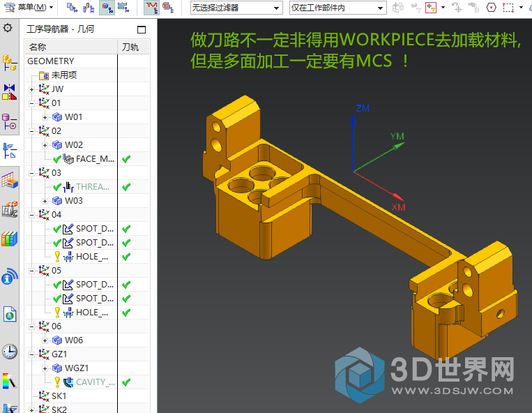Open the web browser sidebar icon
532x413 pixels.
10,314
